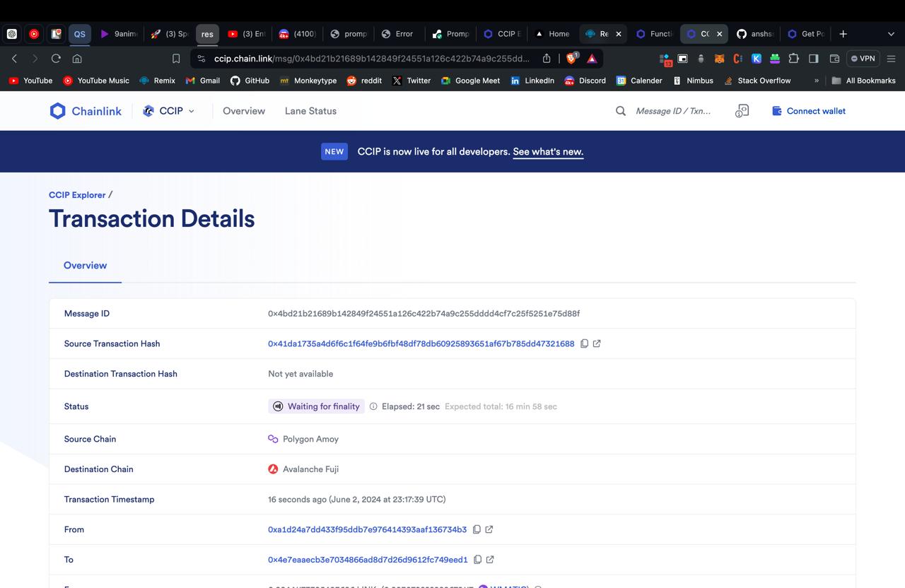Open the extensions puzzle-piece menu
905x588 pixels.
[793, 59]
